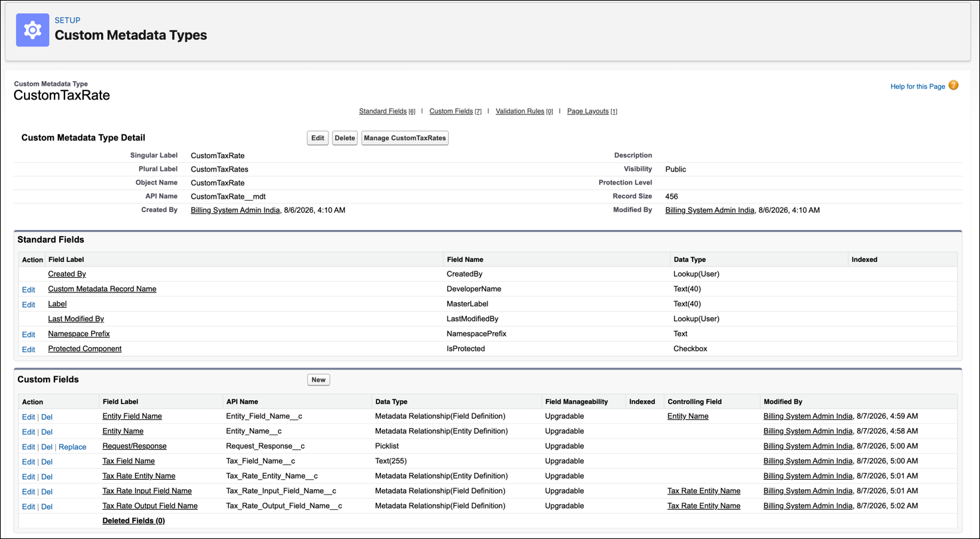
Task: Delete the Request/Response field
Action: (x=47, y=447)
